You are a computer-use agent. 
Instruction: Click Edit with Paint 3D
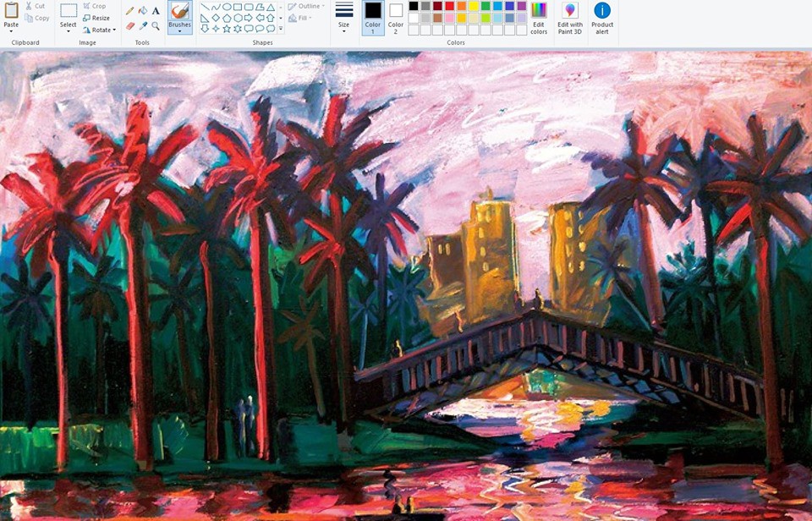571,15
